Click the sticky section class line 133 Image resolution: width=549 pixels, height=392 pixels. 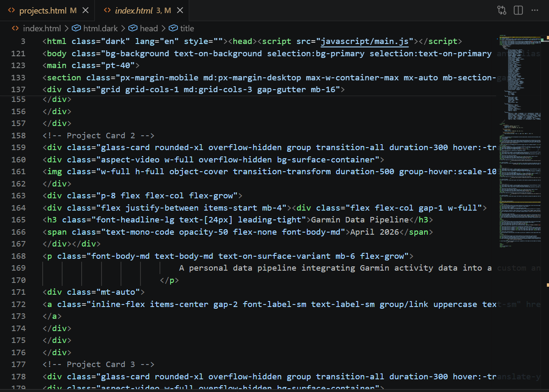[x=269, y=78]
